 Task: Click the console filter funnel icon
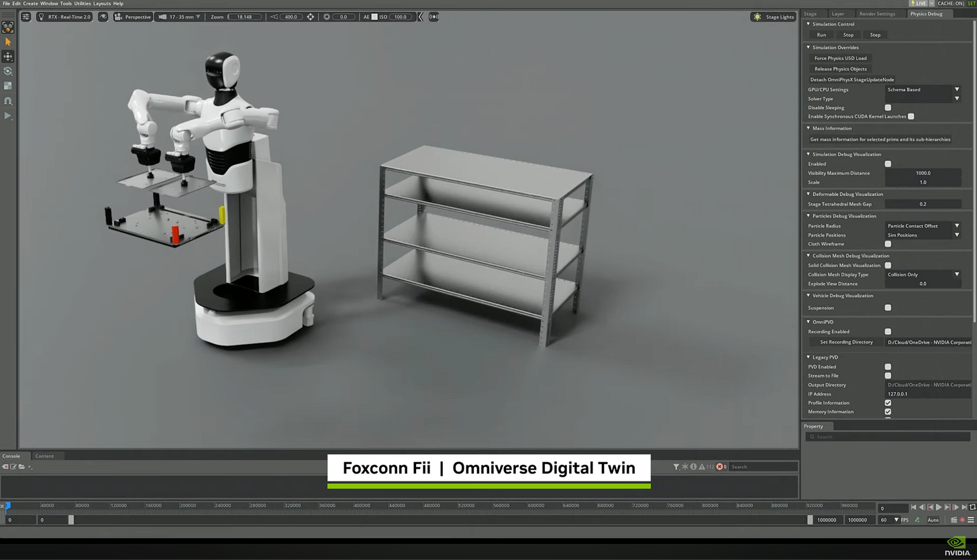(x=676, y=467)
